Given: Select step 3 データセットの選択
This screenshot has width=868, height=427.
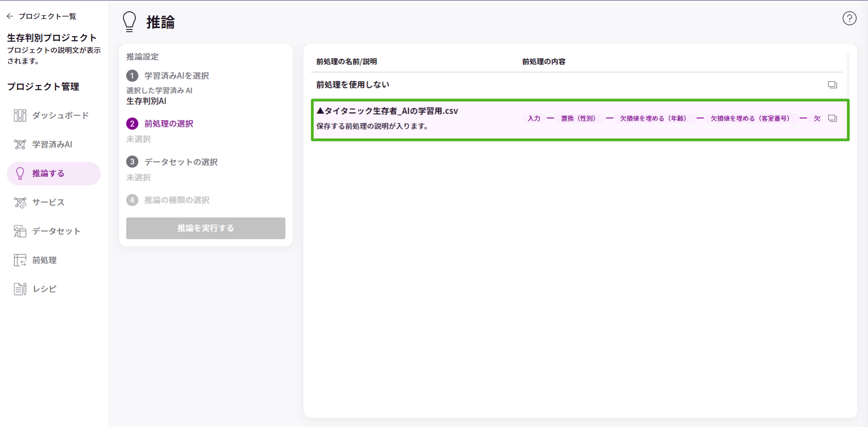Looking at the screenshot, I should pyautogui.click(x=172, y=162).
